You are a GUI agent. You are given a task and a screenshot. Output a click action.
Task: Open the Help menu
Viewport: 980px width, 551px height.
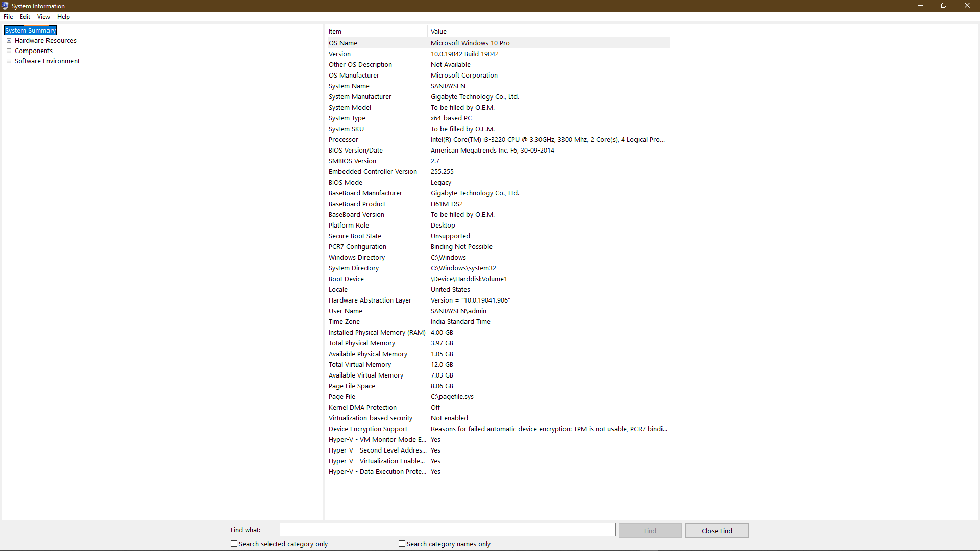(x=63, y=16)
